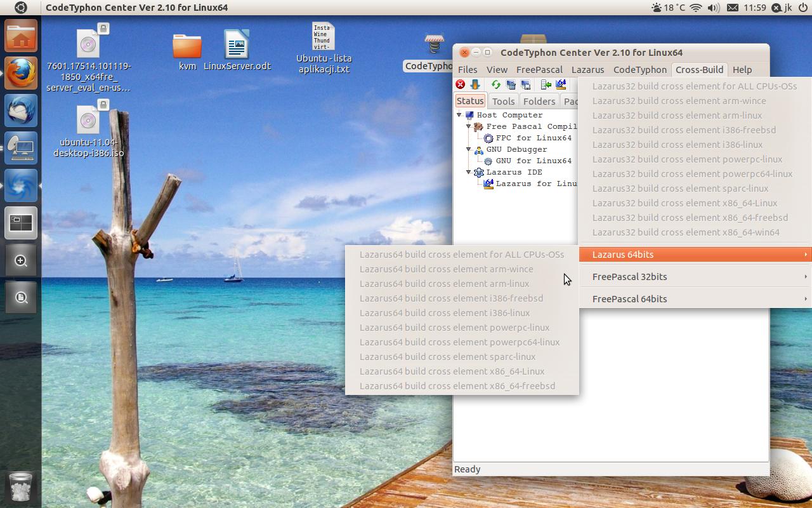The image size is (812, 508).
Task: Switch to the Folders tab
Action: (539, 102)
